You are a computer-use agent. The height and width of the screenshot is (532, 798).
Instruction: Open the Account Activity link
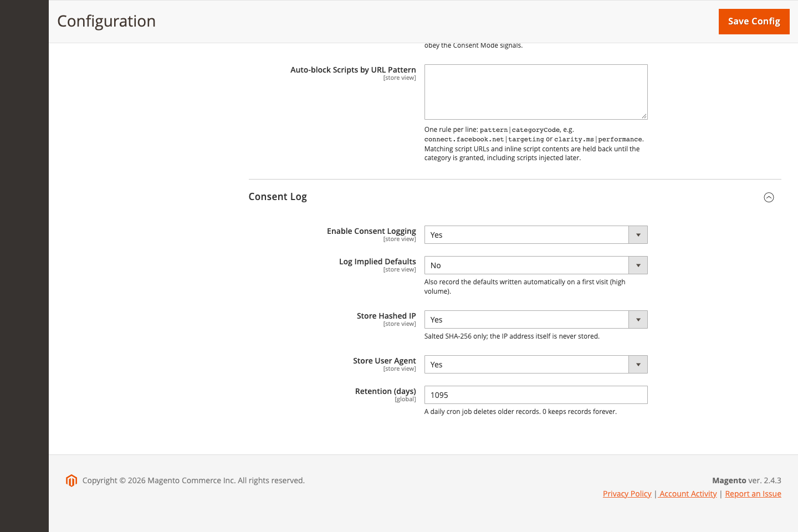tap(688, 494)
